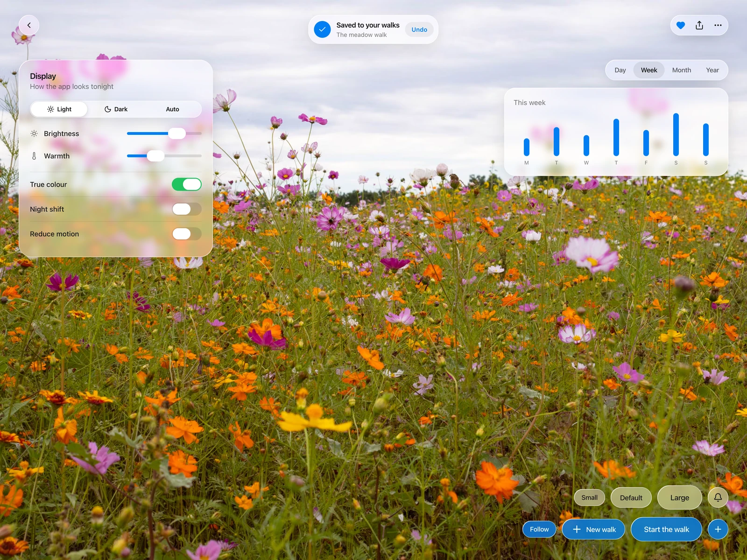Click the Wednesday bar in chart
The width and height of the screenshot is (747, 560).
(x=586, y=146)
